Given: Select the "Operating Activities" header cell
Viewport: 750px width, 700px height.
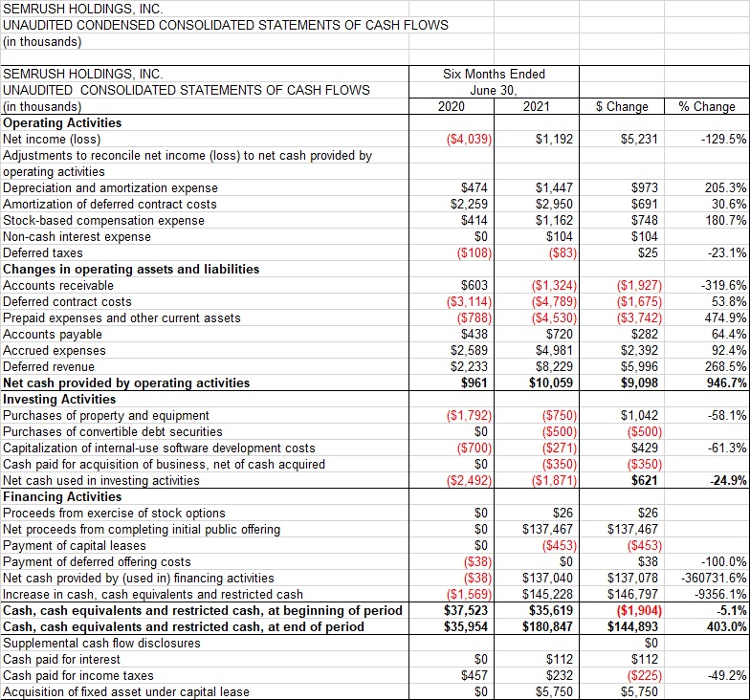Looking at the screenshot, I should (62, 122).
